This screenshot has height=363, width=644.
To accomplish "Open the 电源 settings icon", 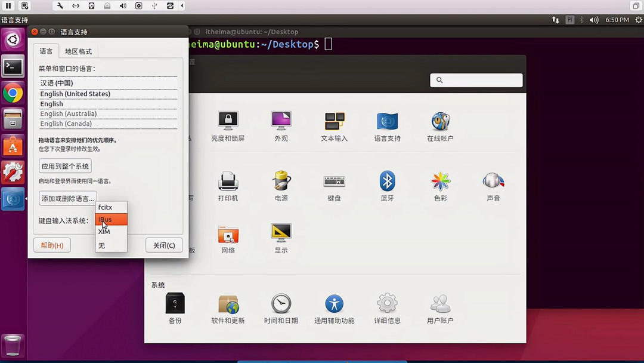I will click(x=281, y=182).
